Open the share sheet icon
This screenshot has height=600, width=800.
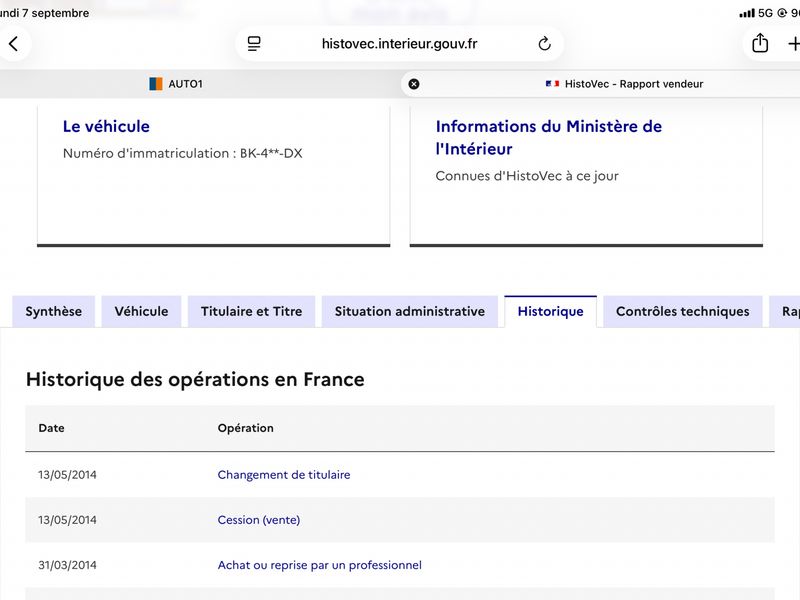pos(760,43)
